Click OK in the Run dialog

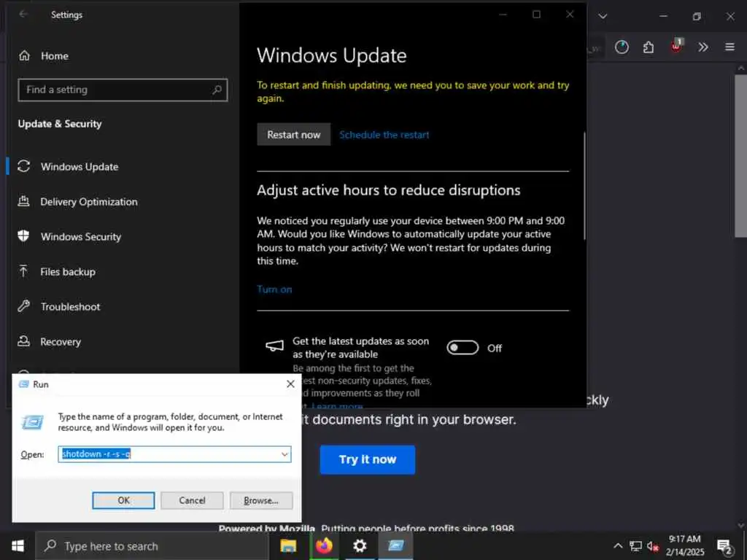coord(123,500)
